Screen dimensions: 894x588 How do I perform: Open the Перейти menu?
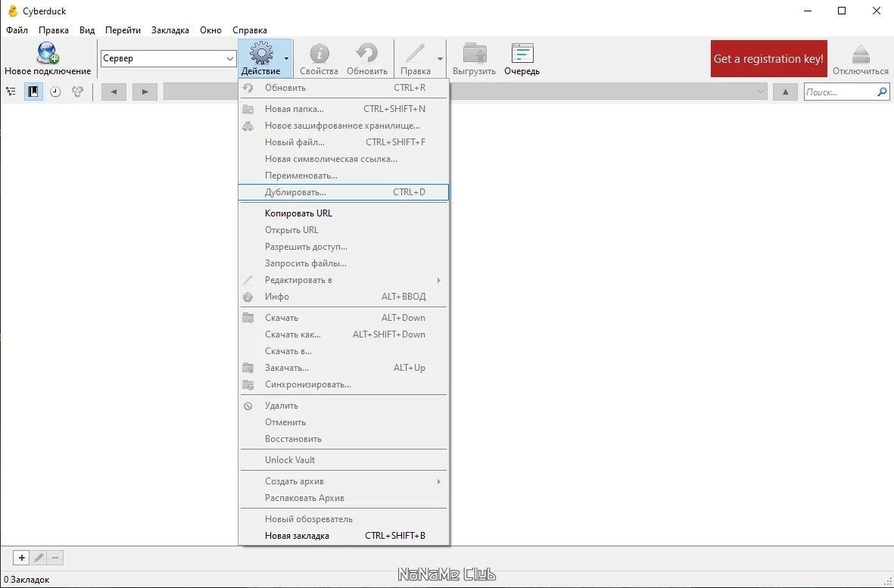[123, 30]
